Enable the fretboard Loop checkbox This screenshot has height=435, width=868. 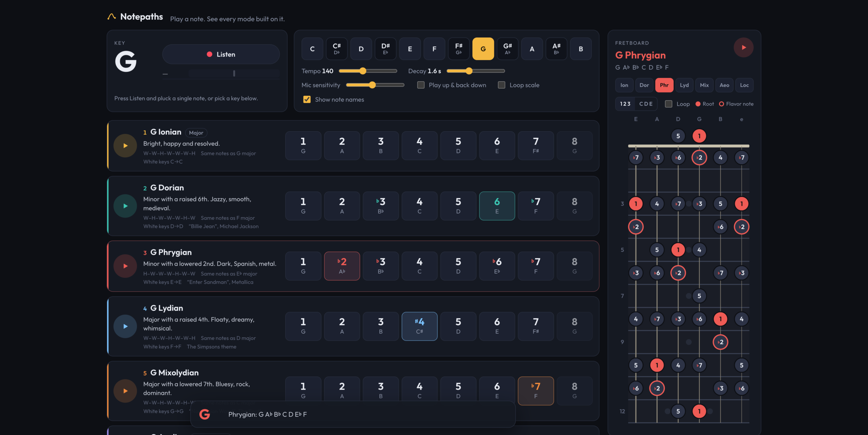(x=669, y=104)
